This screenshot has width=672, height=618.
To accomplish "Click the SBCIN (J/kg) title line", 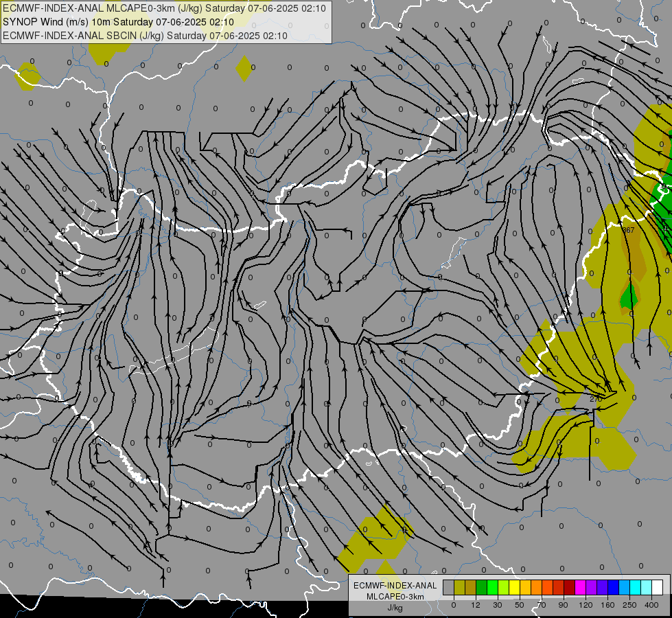I will [145, 36].
